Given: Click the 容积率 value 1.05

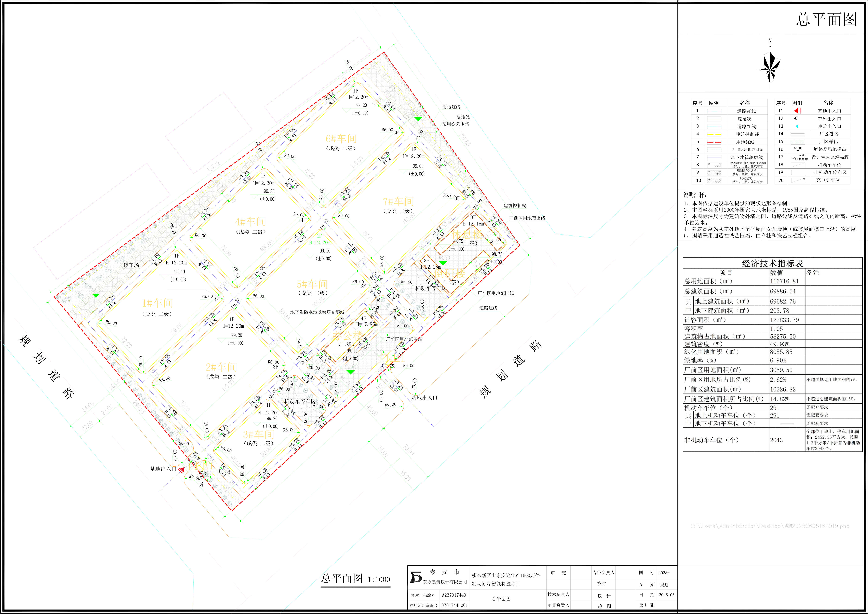Looking at the screenshot, I should point(776,329).
